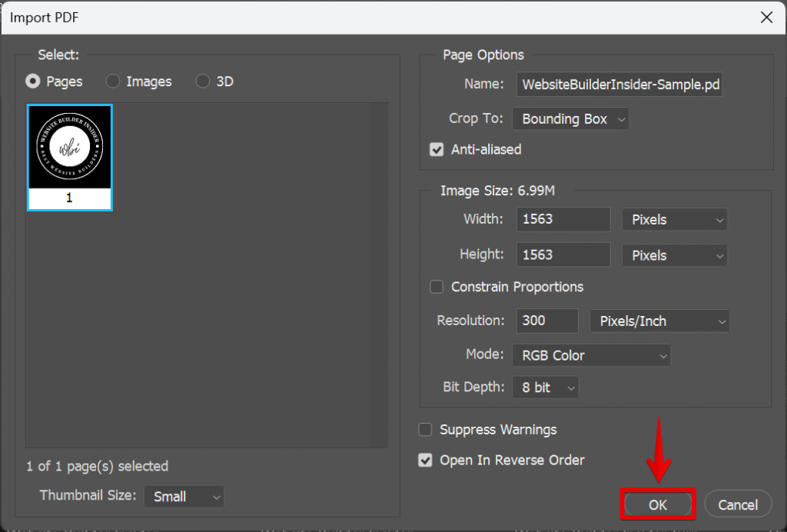The height and width of the screenshot is (532, 787).
Task: Open the Mode dropdown showing RGB Color
Action: pyautogui.click(x=591, y=355)
